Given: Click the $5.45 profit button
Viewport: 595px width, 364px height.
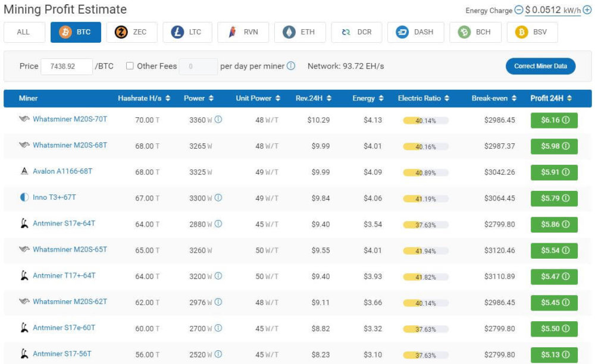Looking at the screenshot, I should (554, 303).
